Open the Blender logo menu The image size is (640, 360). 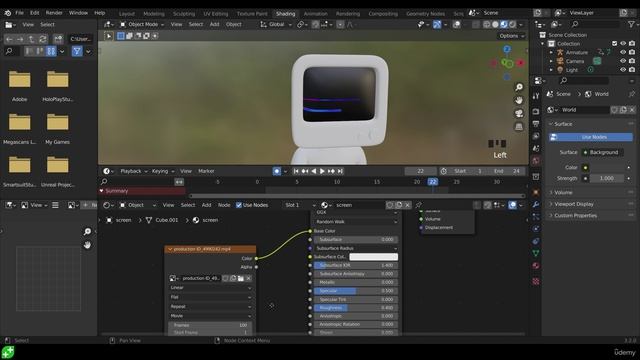(x=8, y=13)
